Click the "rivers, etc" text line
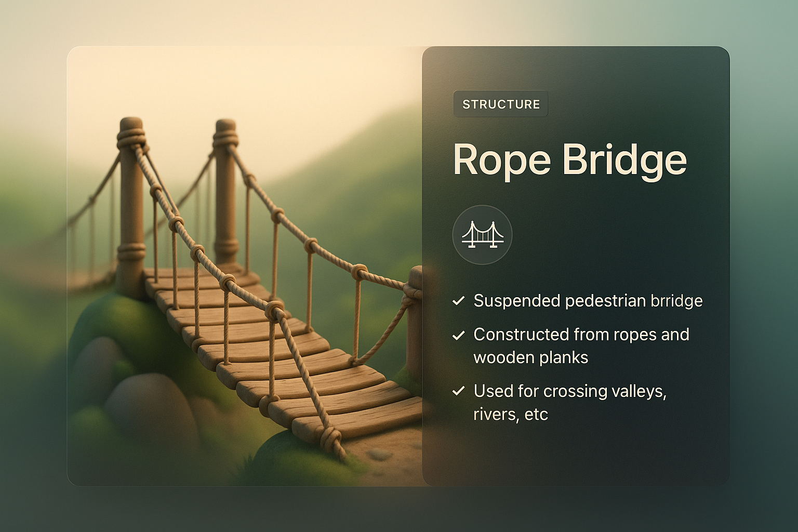The image size is (798, 532). [511, 415]
